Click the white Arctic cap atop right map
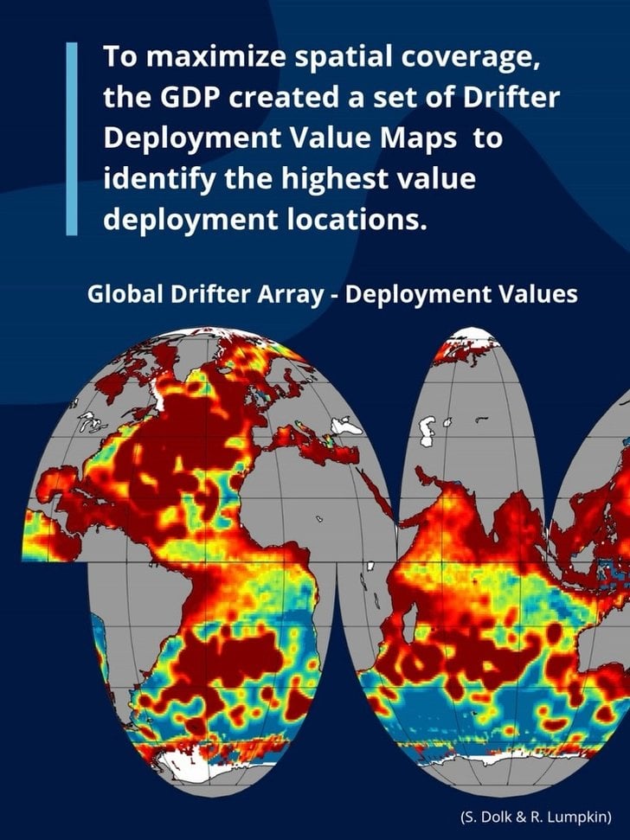 click(472, 335)
